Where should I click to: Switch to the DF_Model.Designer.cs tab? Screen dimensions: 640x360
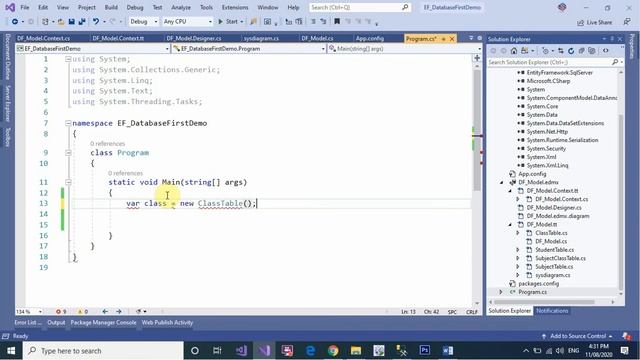click(x=194, y=38)
